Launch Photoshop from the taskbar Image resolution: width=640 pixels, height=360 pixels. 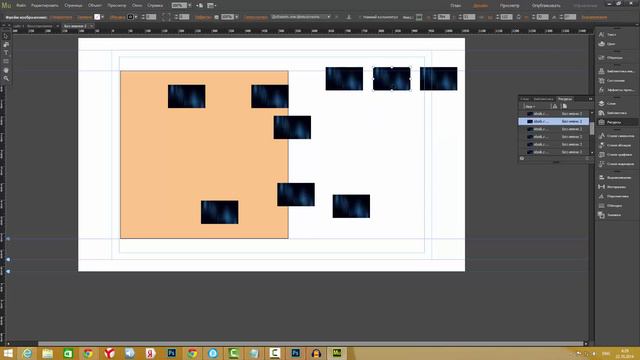tap(171, 353)
